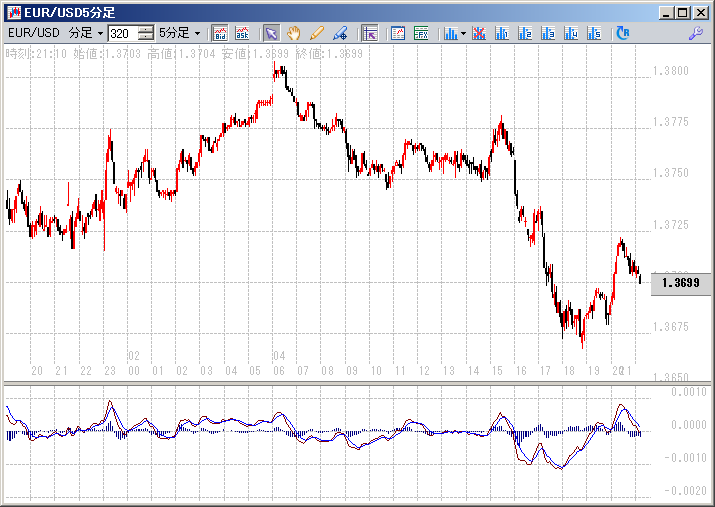This screenshot has height=507, width=715.
Task: Click the 0.0000 MACD axis label
Action: 689,425
